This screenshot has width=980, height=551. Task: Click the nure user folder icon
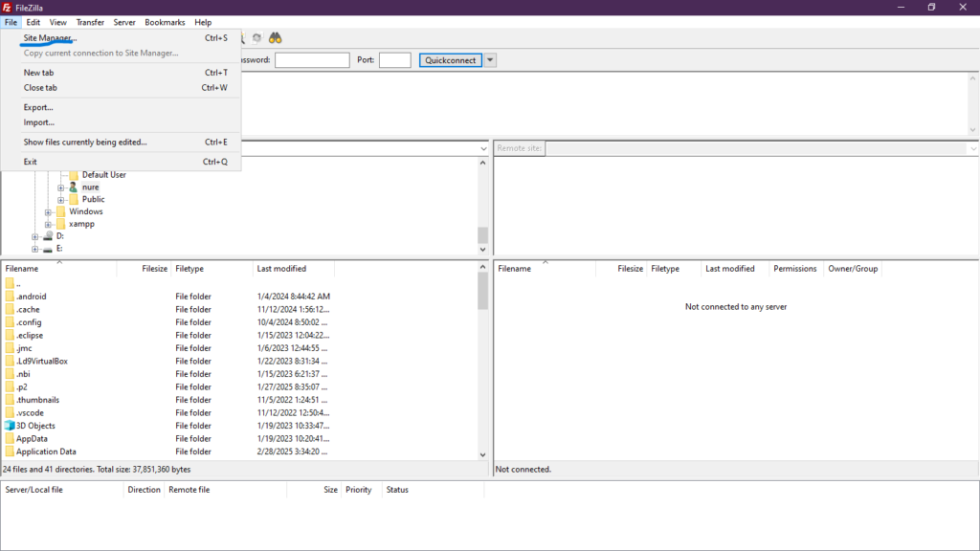click(x=74, y=187)
